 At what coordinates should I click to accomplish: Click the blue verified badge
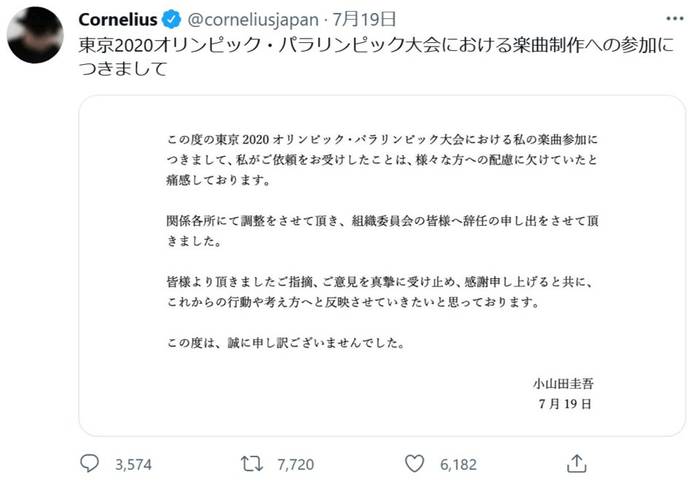171,20
